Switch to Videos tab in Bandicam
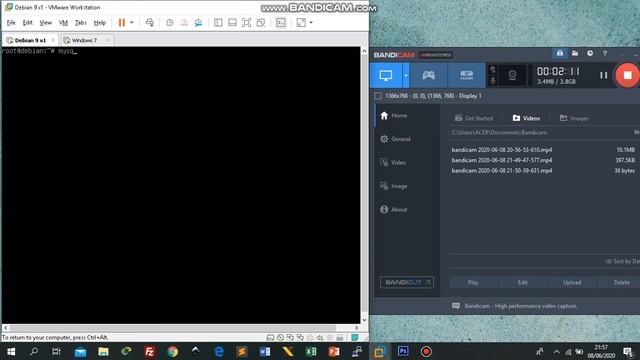This screenshot has height=360, width=640. click(x=527, y=118)
